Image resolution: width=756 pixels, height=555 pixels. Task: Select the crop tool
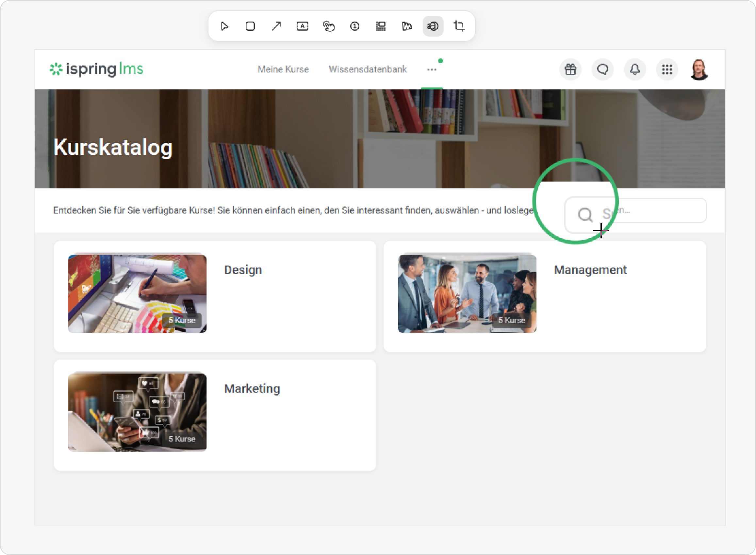(459, 26)
